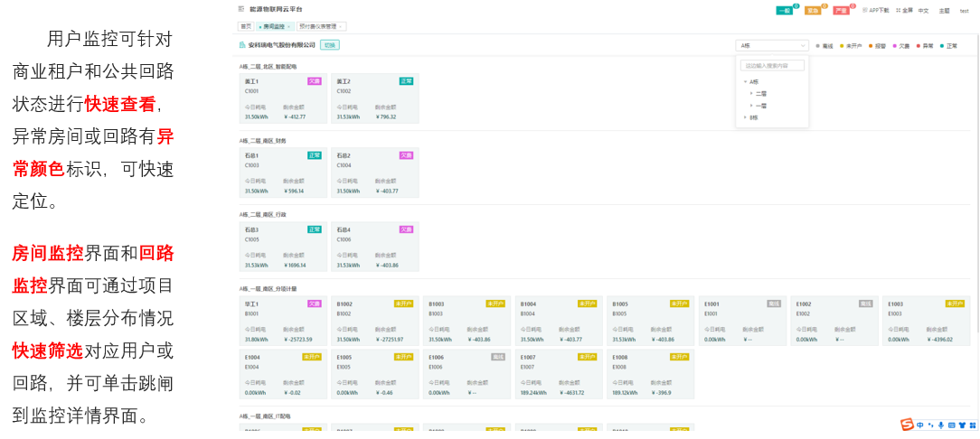The width and height of the screenshot is (980, 439).
Task: Open the Sogou toolbox grid icon
Action: (971, 425)
